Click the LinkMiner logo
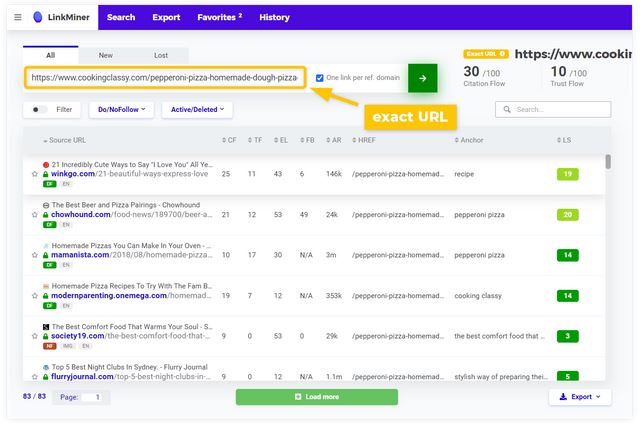The image size is (640, 426). (61, 17)
